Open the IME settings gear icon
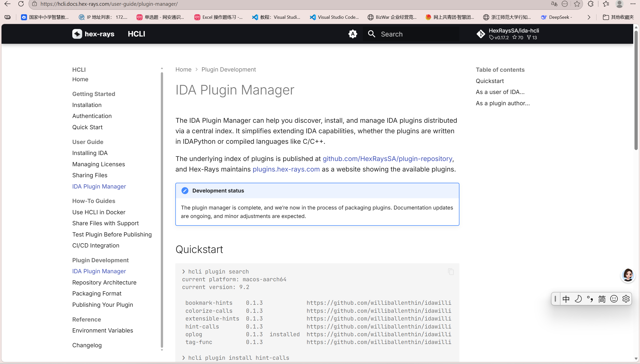640x364 pixels. pos(626,299)
